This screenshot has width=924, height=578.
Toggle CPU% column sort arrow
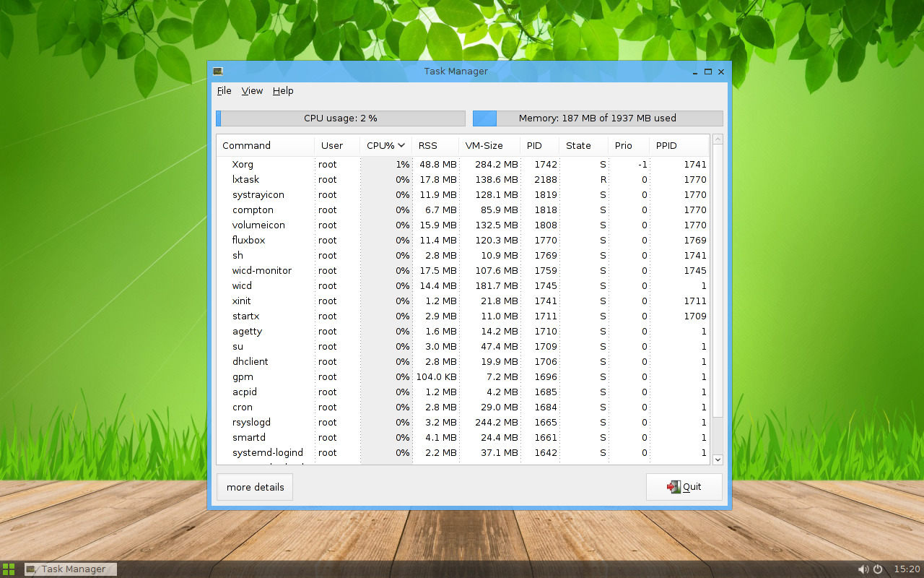401,145
